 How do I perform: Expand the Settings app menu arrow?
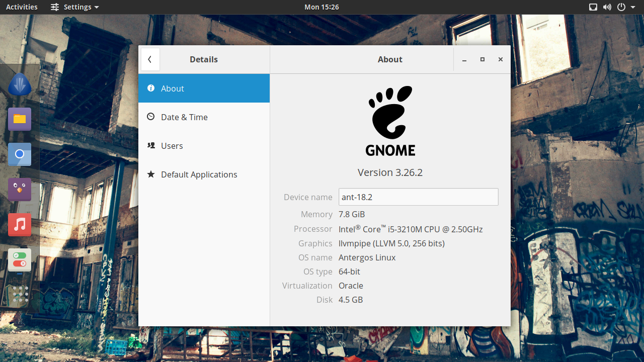click(97, 8)
